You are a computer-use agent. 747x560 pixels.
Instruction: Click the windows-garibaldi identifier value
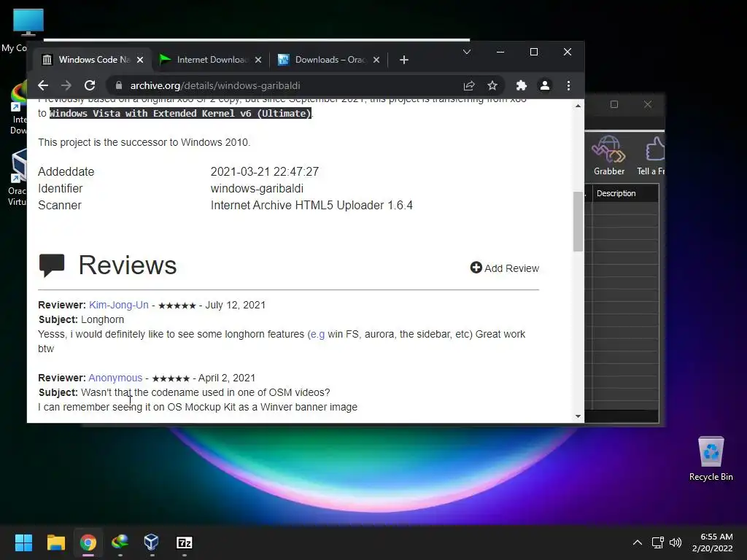pyautogui.click(x=257, y=189)
